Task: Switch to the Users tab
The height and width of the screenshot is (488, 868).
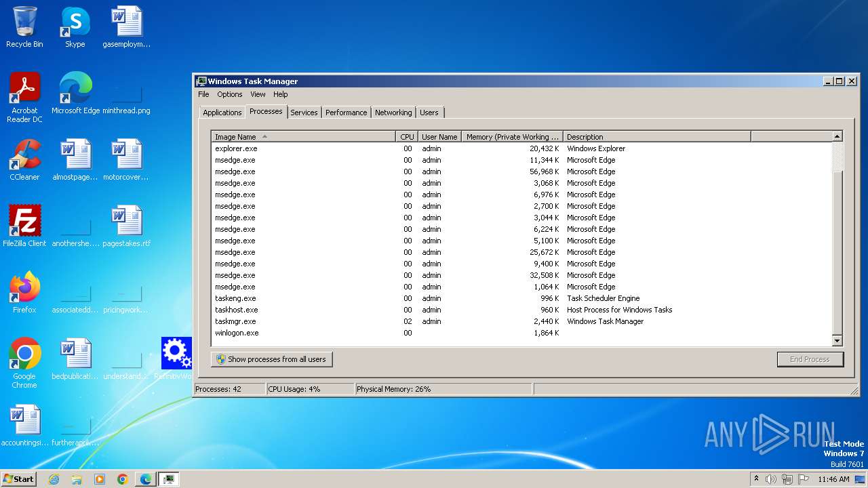Action: click(x=429, y=113)
